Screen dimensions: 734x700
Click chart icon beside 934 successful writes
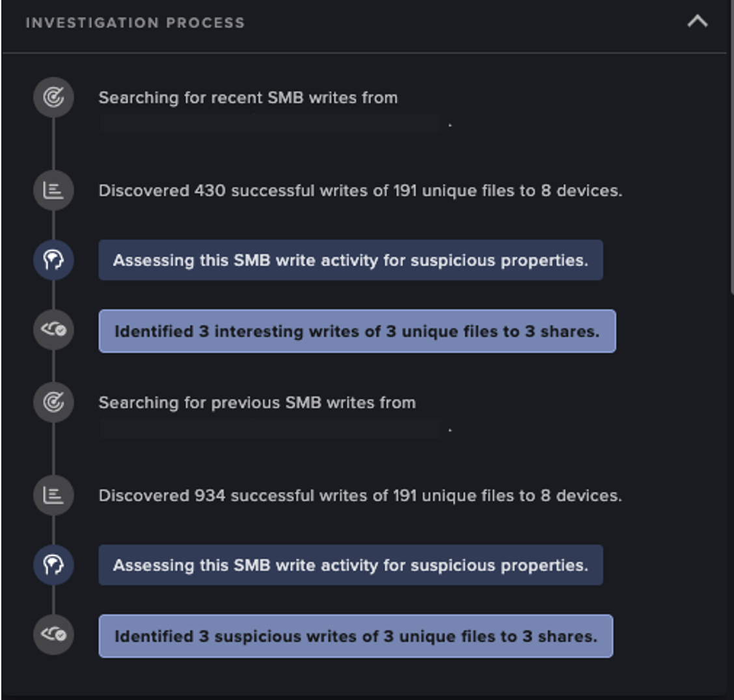[53, 495]
